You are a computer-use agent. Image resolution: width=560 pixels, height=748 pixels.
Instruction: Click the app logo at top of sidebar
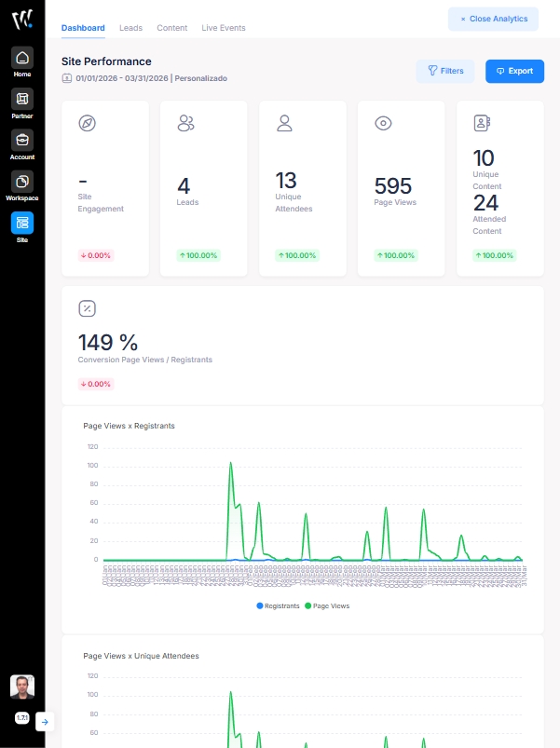22,20
